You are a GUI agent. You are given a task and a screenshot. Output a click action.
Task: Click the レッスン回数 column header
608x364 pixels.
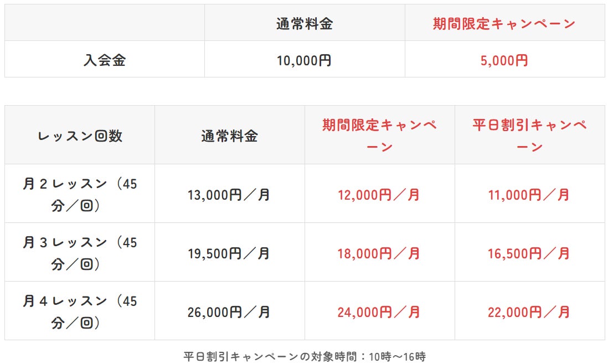tap(80, 136)
